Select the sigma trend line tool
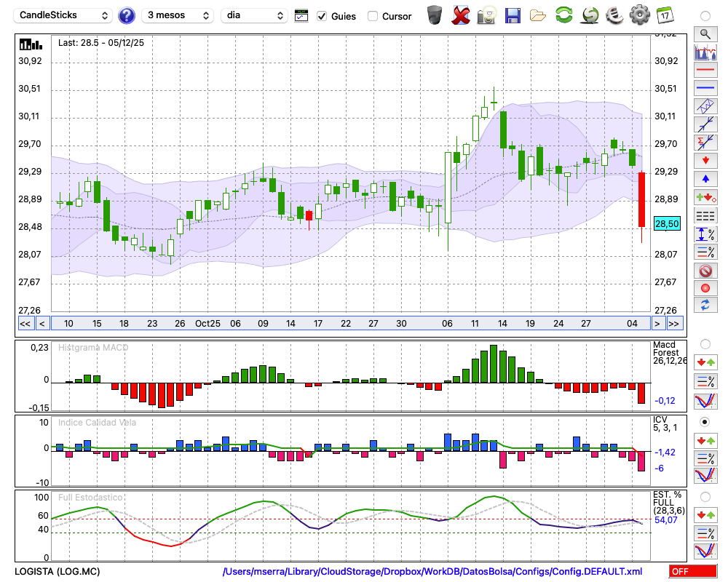Image resolution: width=728 pixels, height=582 pixels. pos(705,143)
